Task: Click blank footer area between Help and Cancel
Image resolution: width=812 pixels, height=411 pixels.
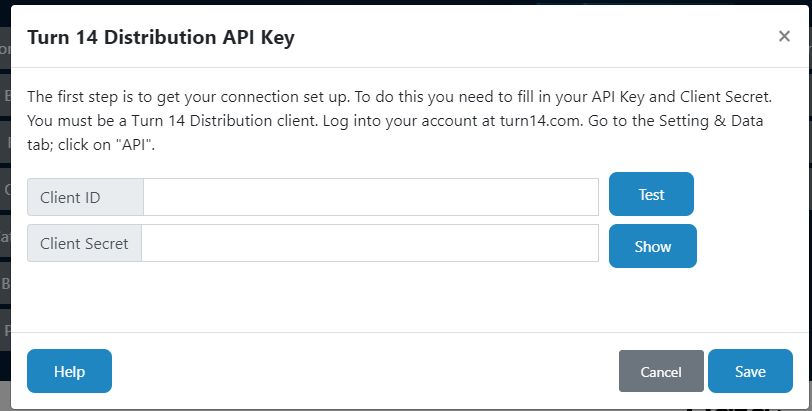Action: pos(360,371)
